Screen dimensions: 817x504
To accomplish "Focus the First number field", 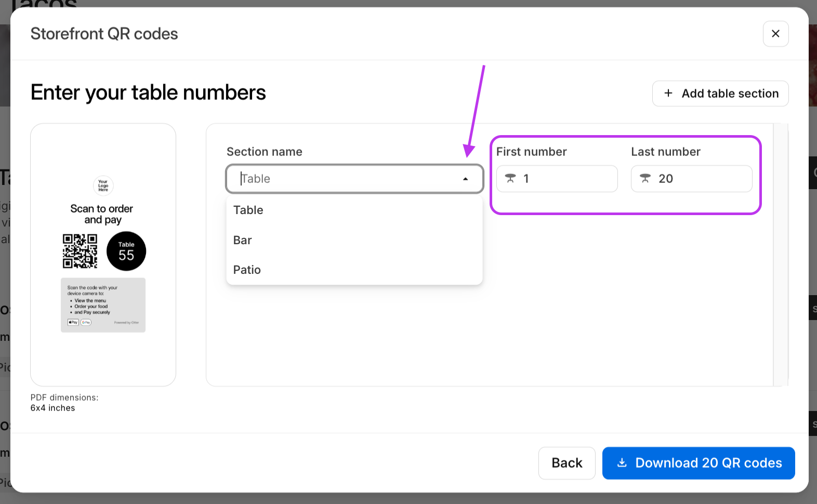I will point(557,179).
